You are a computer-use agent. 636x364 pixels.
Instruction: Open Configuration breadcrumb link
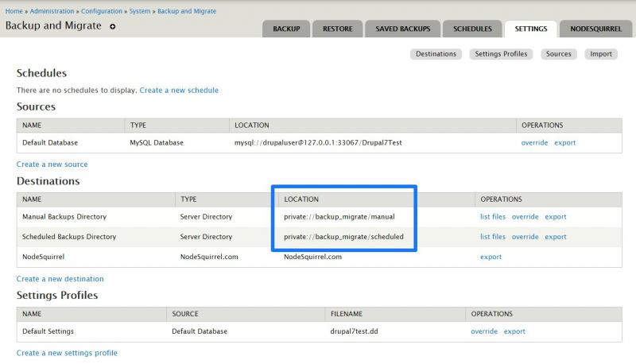(x=102, y=11)
